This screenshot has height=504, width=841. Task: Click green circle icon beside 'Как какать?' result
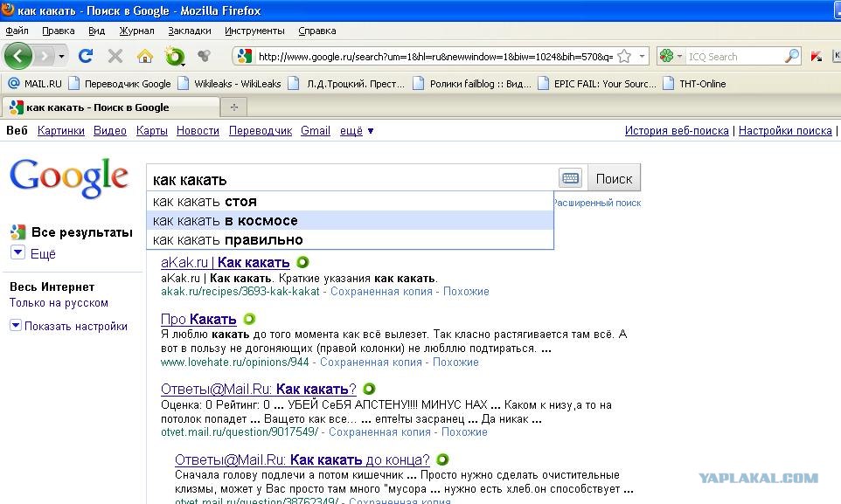pyautogui.click(x=369, y=389)
